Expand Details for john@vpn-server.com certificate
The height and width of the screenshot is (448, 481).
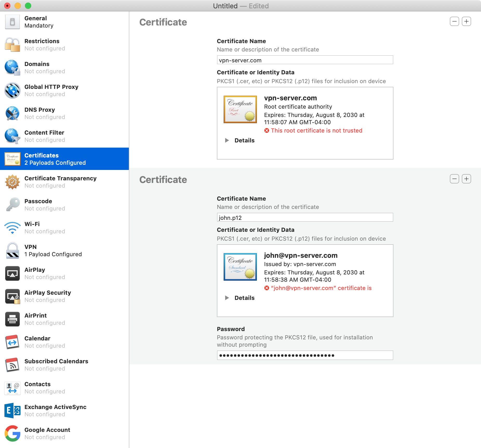tap(227, 298)
